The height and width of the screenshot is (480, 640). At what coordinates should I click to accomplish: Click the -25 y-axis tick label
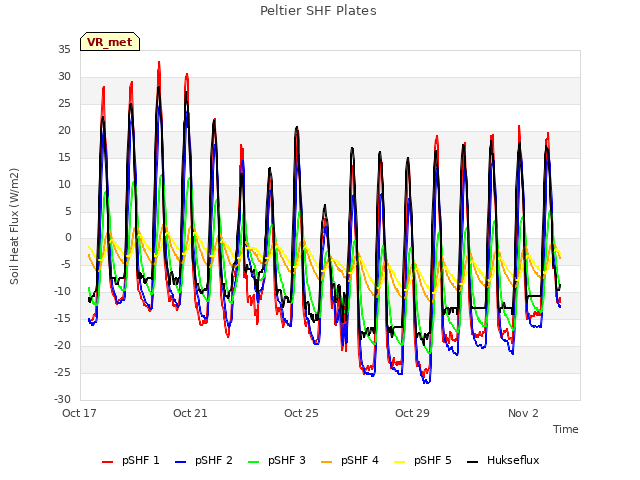tap(63, 373)
